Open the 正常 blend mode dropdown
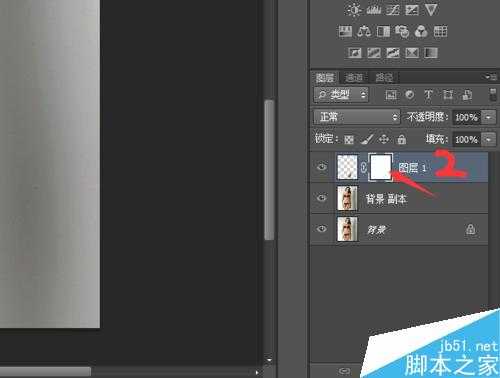 coord(356,117)
